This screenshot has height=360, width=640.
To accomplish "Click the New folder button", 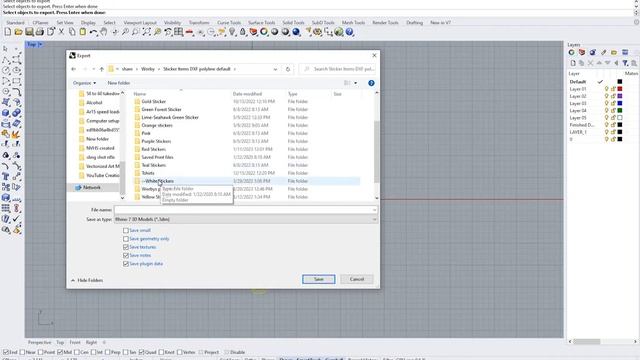I will [x=119, y=83].
